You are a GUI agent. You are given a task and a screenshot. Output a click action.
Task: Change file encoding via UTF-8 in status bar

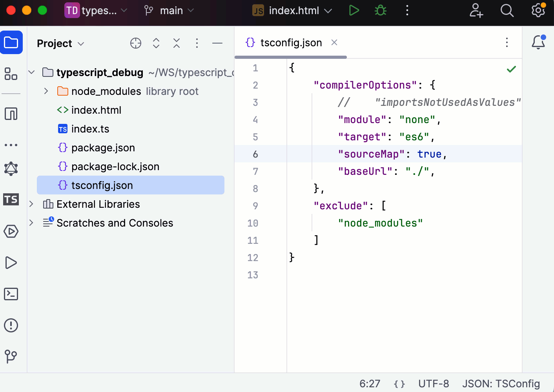pyautogui.click(x=434, y=383)
